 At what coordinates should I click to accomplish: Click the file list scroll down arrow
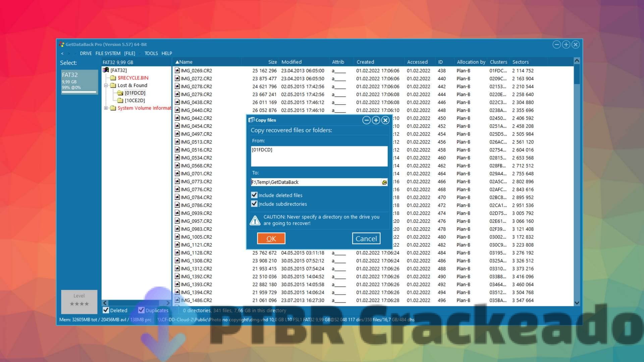577,303
